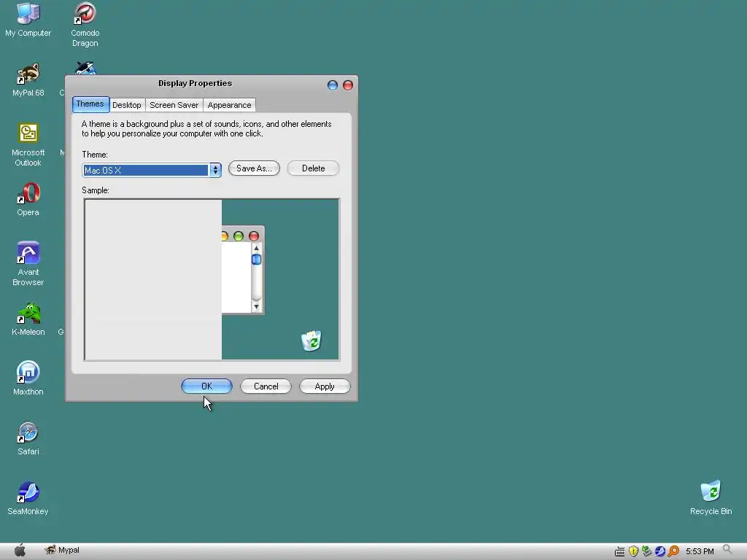Screen dimensions: 747x560
Task: Select the Avant Browser shortcut
Action: tap(28, 264)
